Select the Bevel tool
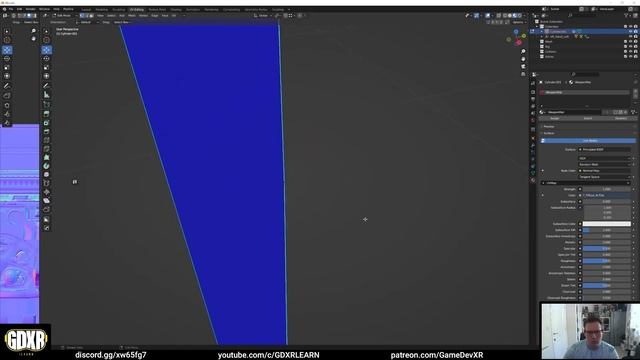Viewport: 640px width, 360px height. [x=47, y=131]
